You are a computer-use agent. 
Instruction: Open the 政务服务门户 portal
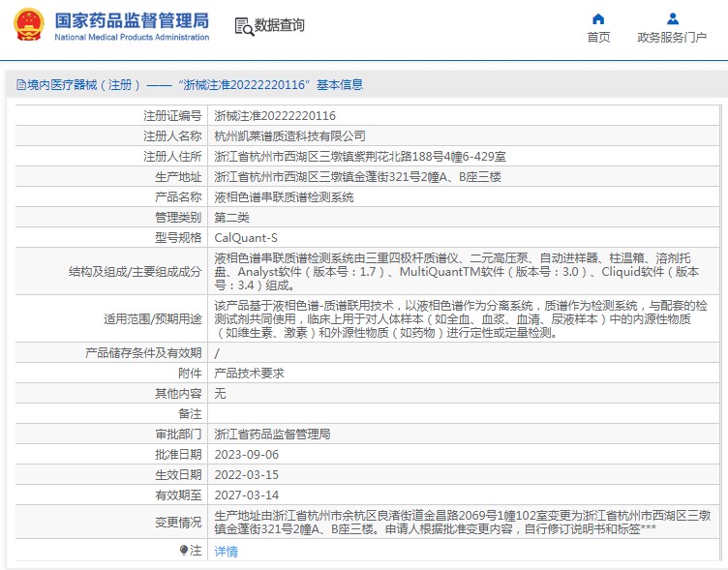(x=672, y=38)
